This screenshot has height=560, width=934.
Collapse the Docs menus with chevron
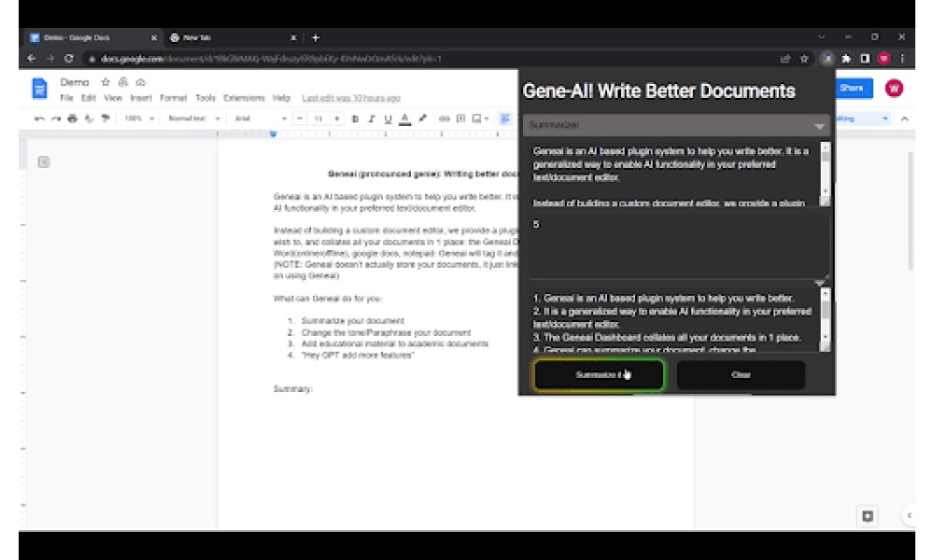(904, 119)
